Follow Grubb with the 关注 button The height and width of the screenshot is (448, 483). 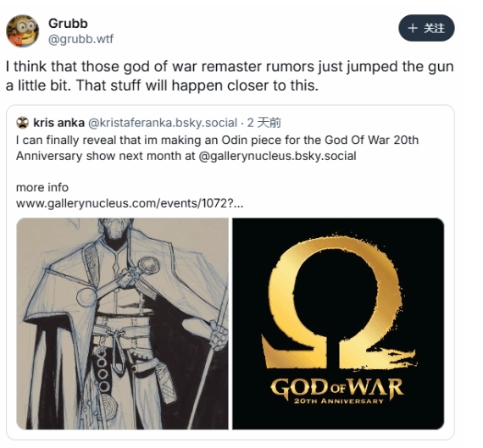click(426, 28)
